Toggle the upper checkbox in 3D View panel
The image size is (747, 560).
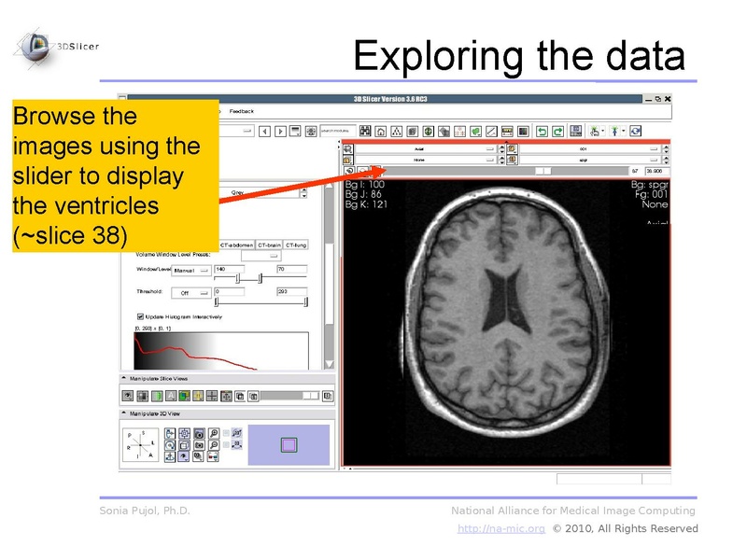coord(227,434)
